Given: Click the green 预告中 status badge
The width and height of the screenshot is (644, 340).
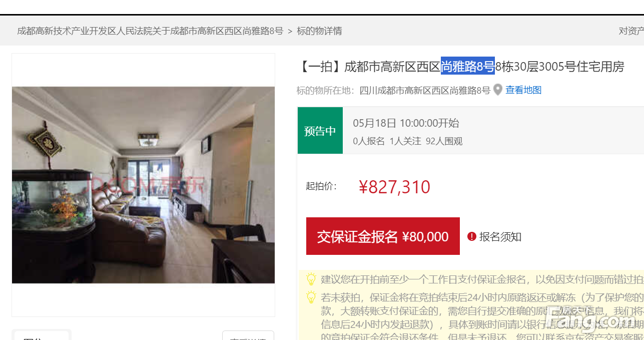Looking at the screenshot, I should point(320,131).
